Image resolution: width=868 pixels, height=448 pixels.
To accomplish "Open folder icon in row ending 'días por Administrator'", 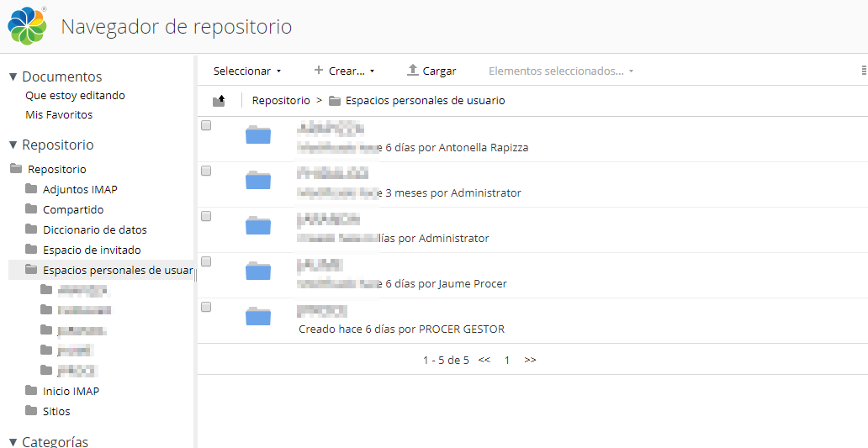I will click(258, 225).
